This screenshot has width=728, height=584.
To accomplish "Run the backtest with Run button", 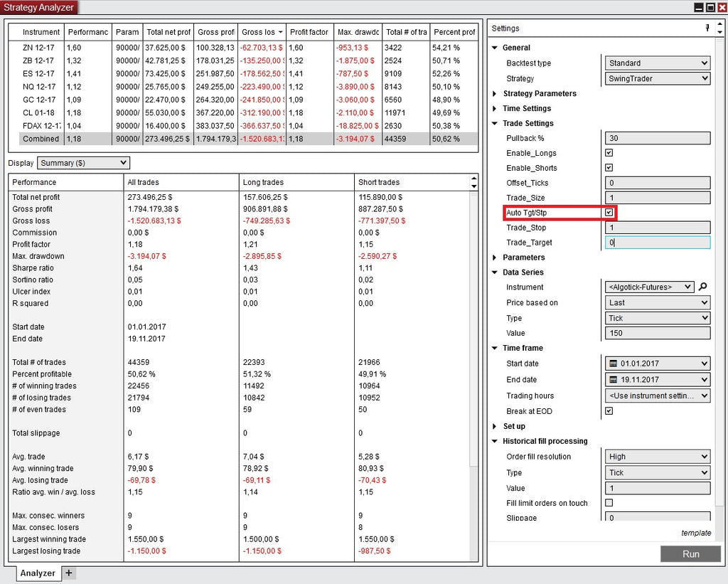I will [x=690, y=554].
